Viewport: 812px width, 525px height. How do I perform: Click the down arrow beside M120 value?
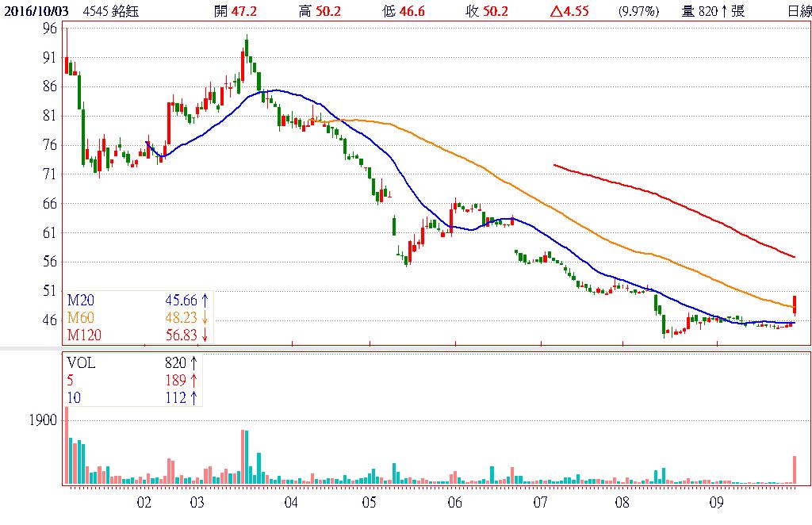pos(205,335)
